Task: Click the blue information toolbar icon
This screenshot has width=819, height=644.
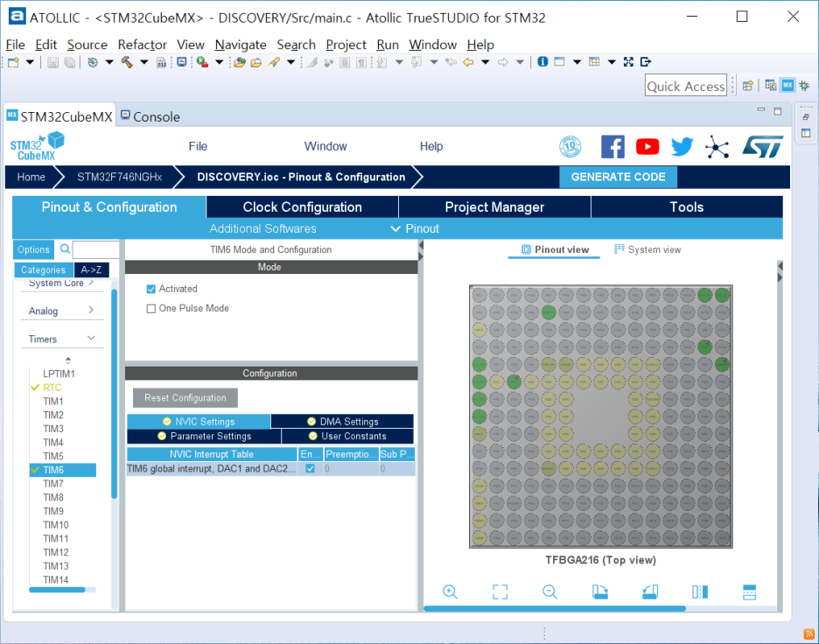Action: (542, 61)
